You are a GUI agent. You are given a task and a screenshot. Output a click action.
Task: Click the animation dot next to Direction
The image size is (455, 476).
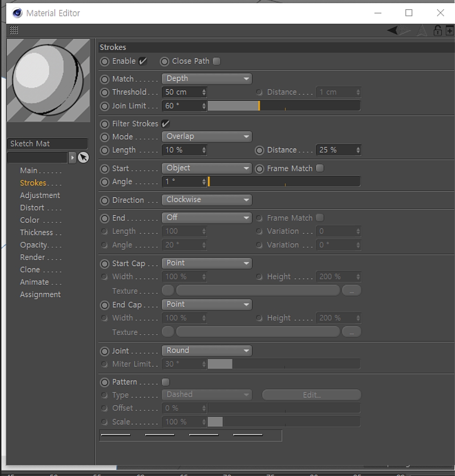pos(105,200)
